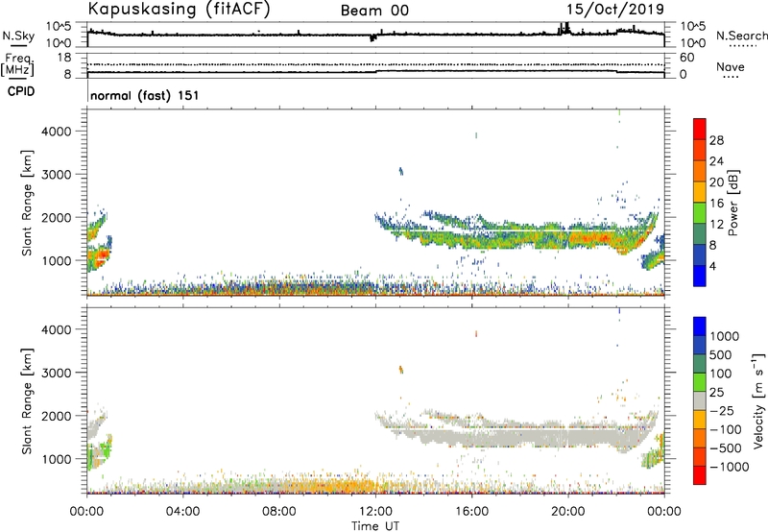Click velocity colorbar label "-100"
The image size is (768, 532).
click(726, 429)
